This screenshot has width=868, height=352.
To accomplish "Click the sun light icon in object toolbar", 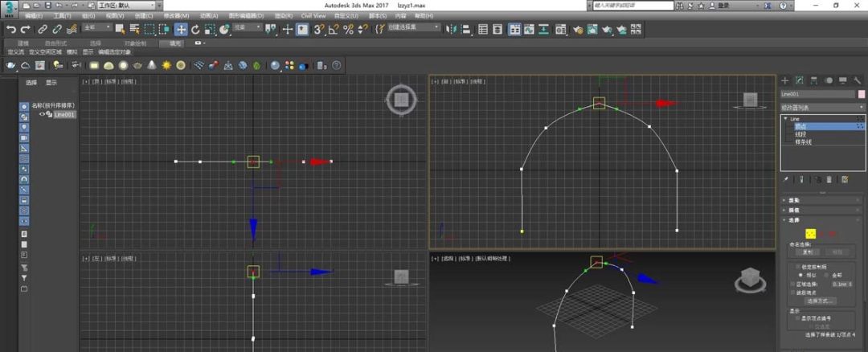I will click(x=166, y=65).
